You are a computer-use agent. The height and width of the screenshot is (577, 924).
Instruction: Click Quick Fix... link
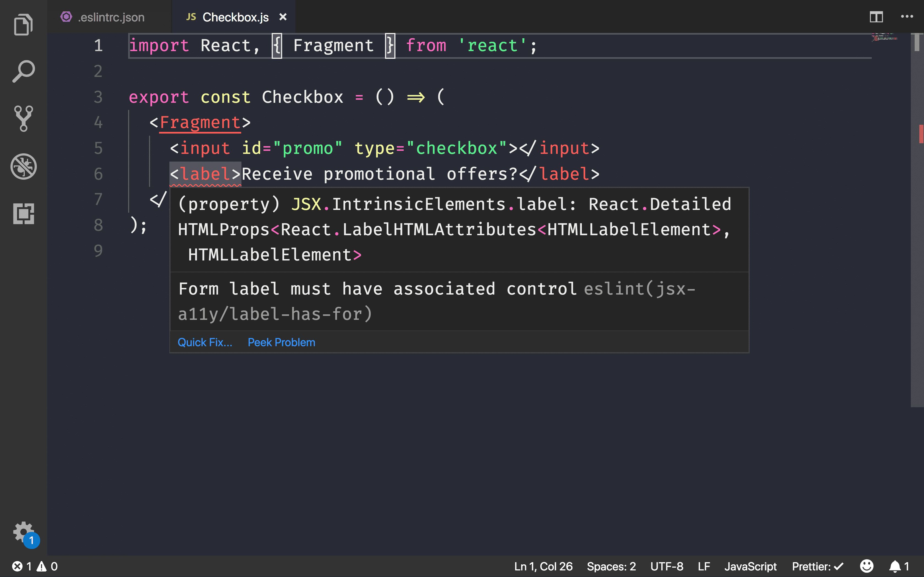(x=204, y=342)
